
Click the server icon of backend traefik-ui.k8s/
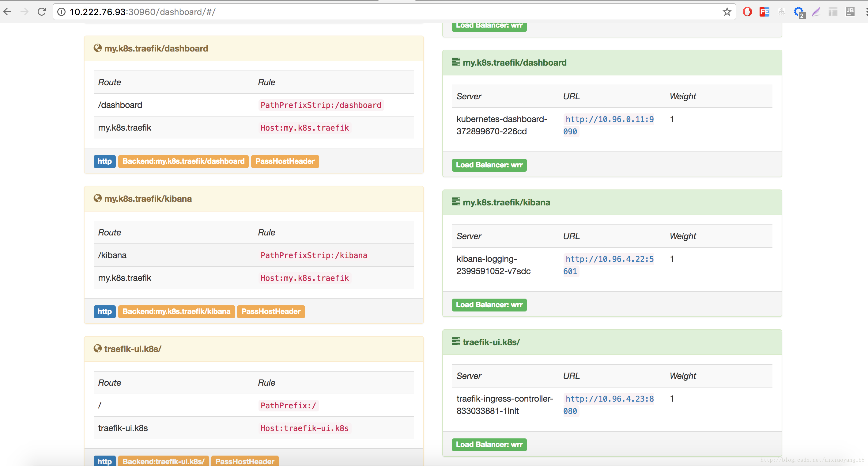(456, 342)
